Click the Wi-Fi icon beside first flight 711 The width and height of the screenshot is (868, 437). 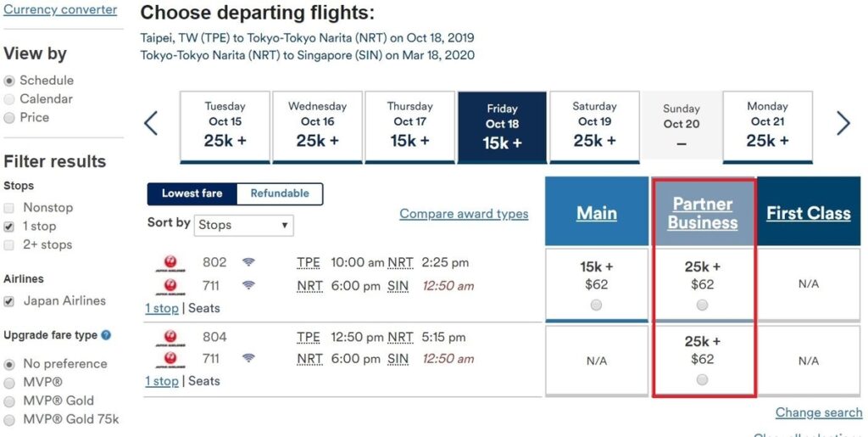tap(248, 285)
